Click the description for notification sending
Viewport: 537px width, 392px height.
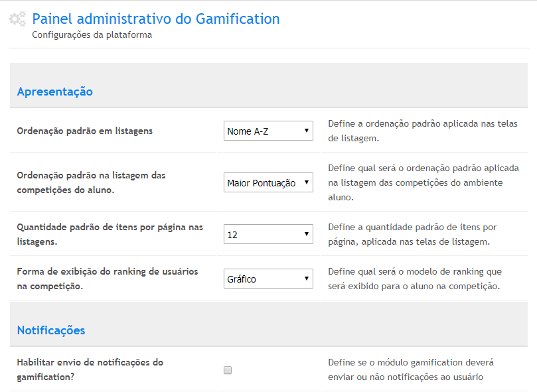(410, 369)
